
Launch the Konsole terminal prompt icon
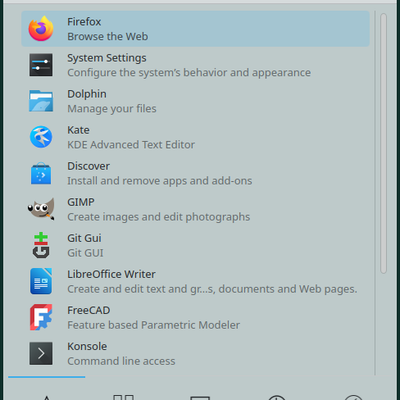(41, 353)
